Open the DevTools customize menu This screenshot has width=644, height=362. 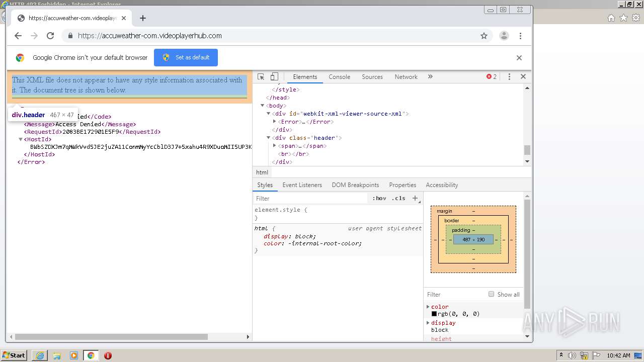point(509,77)
